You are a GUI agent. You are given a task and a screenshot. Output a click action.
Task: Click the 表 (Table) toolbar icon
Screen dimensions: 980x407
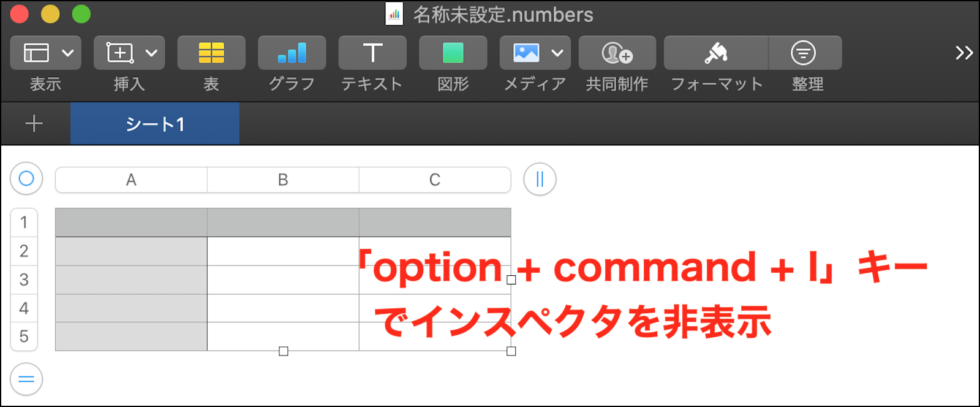(x=211, y=53)
